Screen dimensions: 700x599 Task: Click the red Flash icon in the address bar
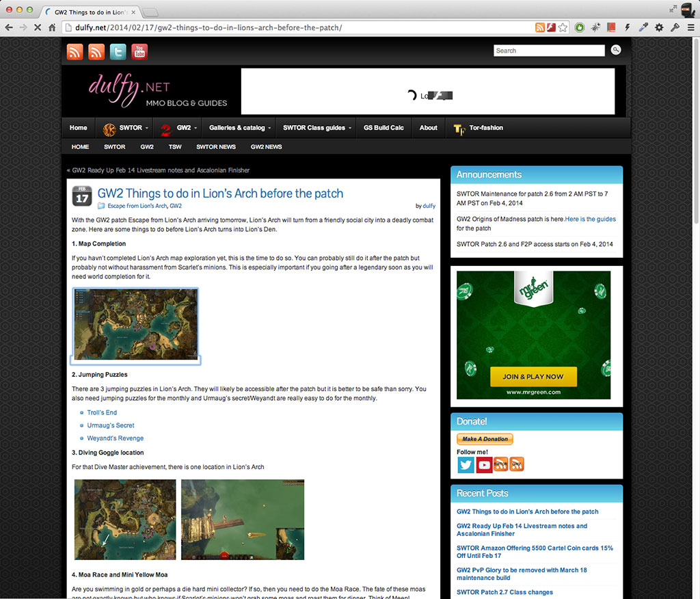point(552,28)
